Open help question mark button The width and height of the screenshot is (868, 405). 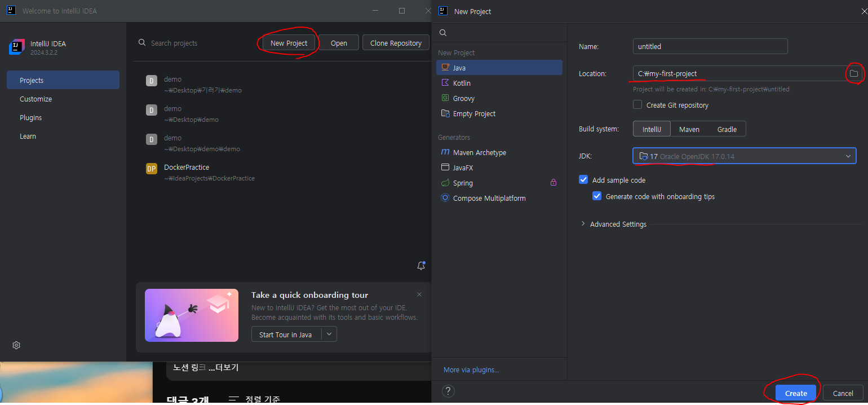point(448,391)
